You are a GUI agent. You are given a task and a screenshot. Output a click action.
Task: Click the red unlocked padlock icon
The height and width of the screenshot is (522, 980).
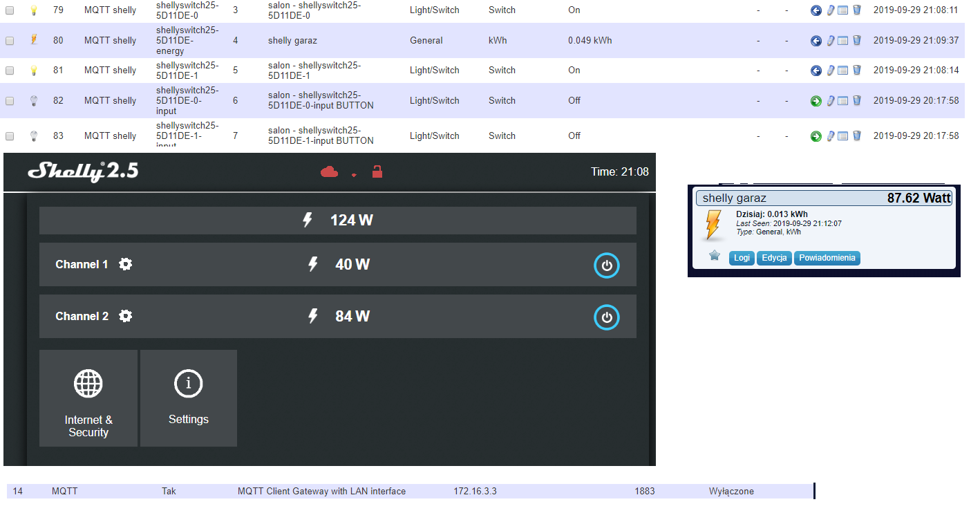(x=377, y=171)
